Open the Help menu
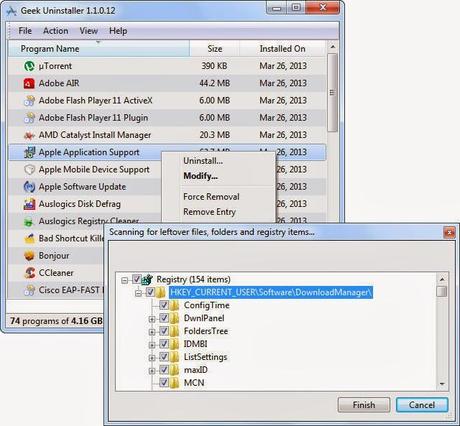The image size is (460, 426). [118, 31]
